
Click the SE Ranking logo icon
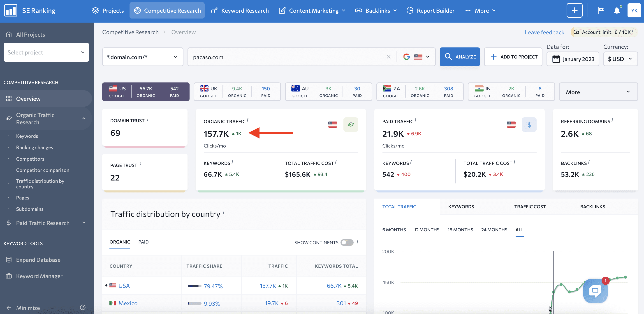[11, 11]
